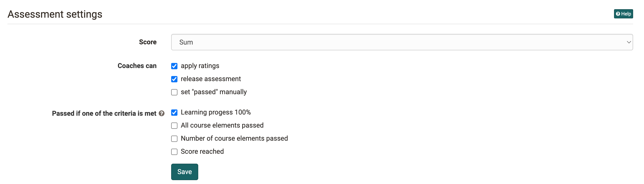Image resolution: width=644 pixels, height=184 pixels.
Task: Open Help documentation for assessment settings
Action: coord(623,14)
